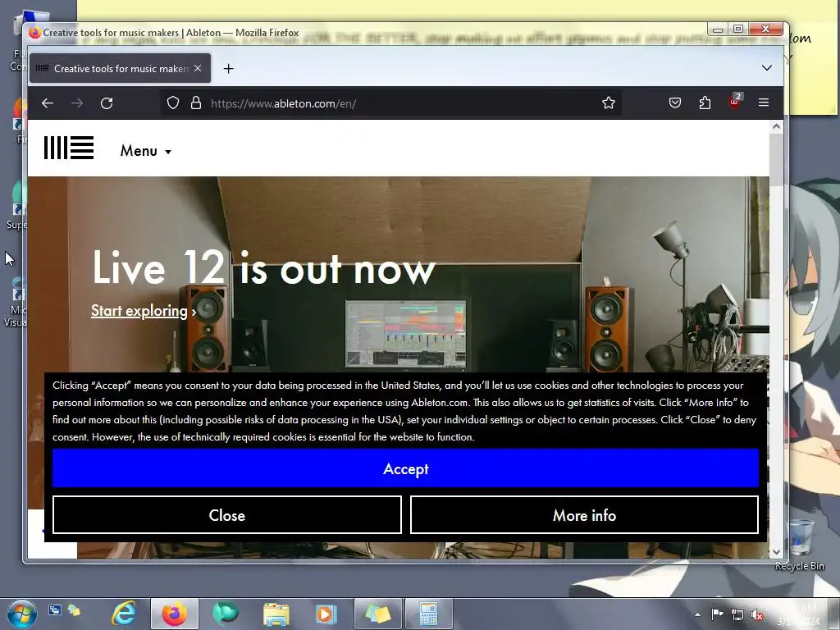
Task: Show hidden system tray icons
Action: [x=697, y=614]
